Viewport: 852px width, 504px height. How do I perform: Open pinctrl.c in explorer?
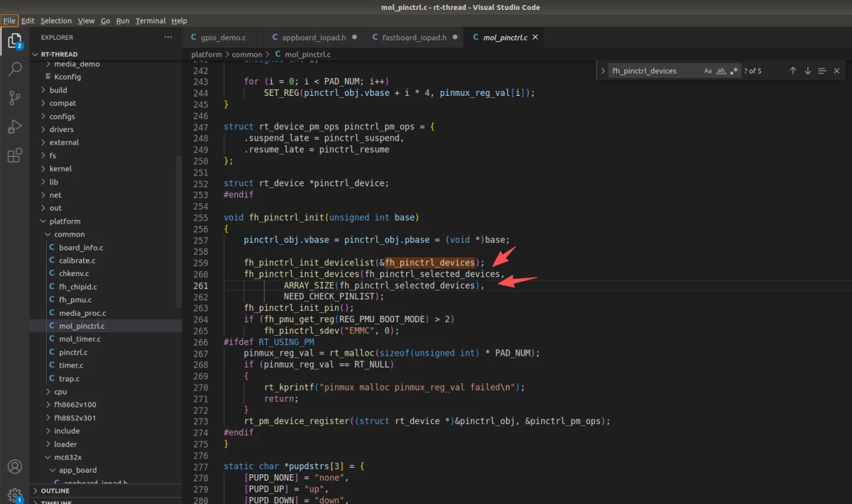73,352
